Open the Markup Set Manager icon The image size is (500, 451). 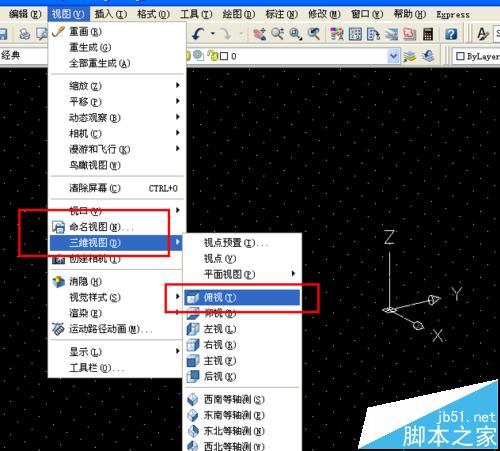[410, 34]
